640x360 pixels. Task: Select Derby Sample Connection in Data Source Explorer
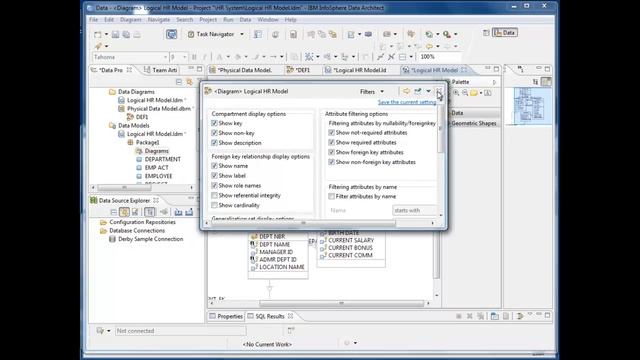pyautogui.click(x=150, y=239)
